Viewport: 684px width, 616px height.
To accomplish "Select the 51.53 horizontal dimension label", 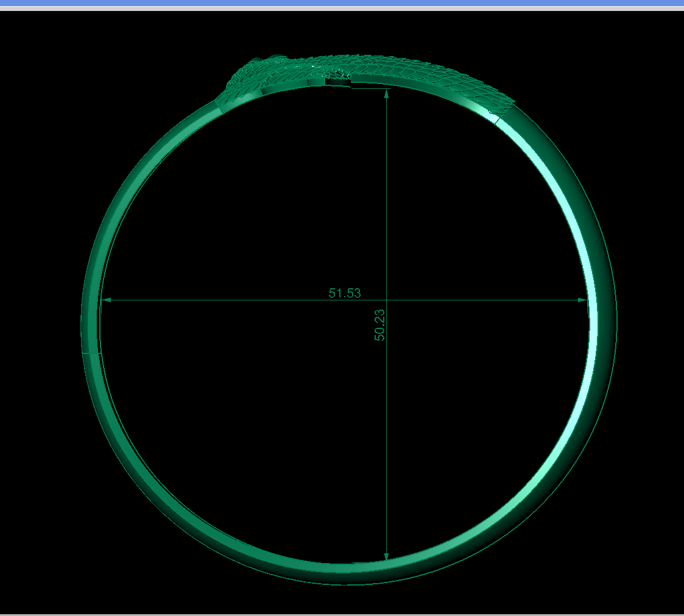I will (x=345, y=293).
